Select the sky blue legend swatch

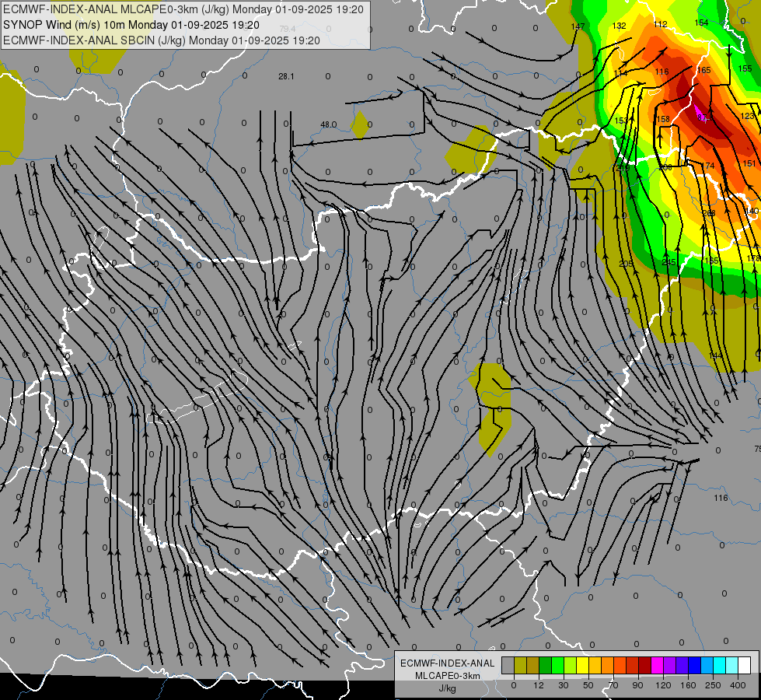coord(707,665)
